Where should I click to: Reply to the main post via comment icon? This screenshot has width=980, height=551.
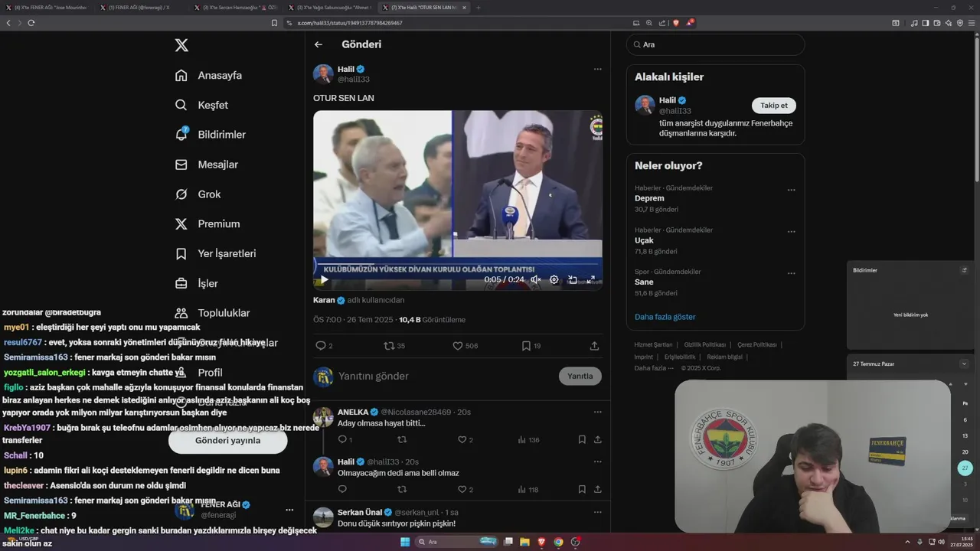[321, 346]
